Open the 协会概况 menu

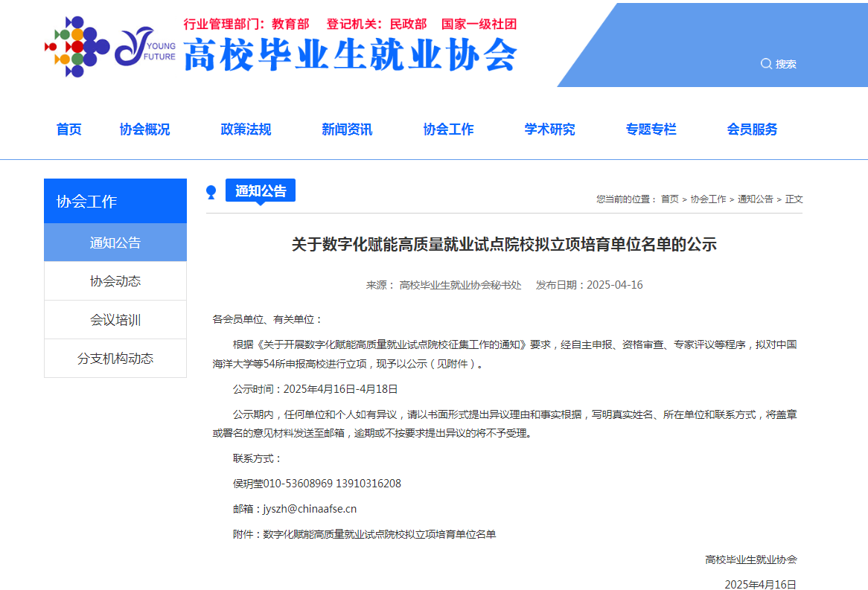pyautogui.click(x=144, y=129)
